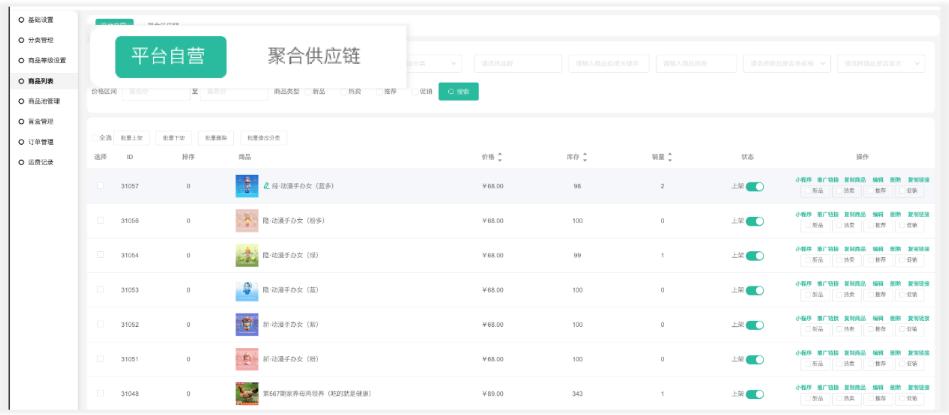Toggle 上架 switch for product 31054

click(755, 256)
